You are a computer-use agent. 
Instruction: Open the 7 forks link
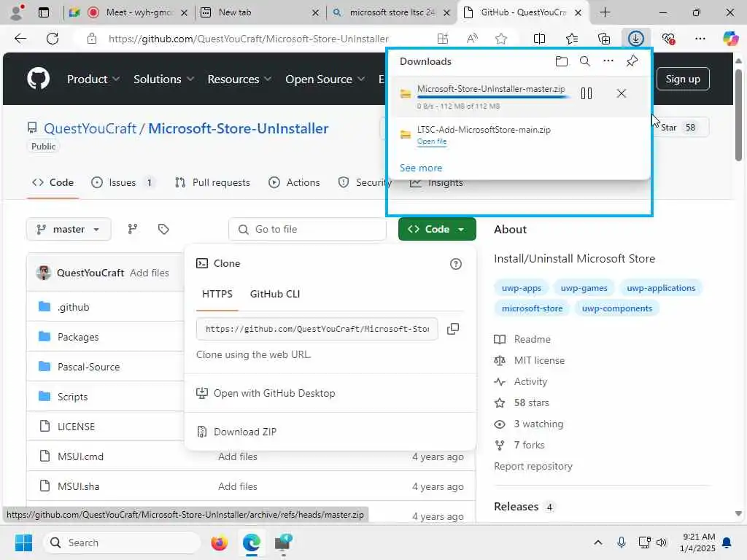[529, 446]
